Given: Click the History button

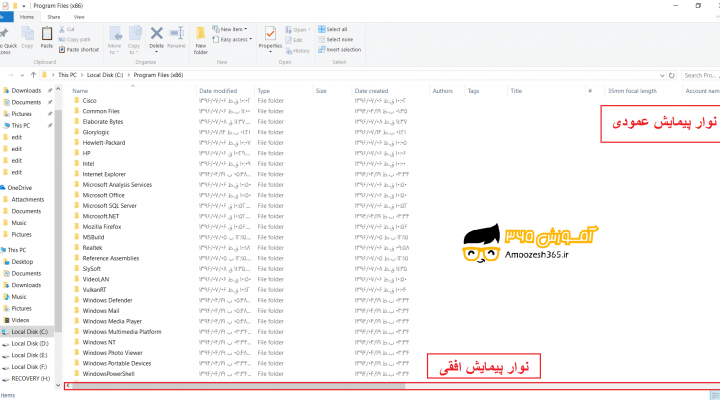Looking at the screenshot, I should 298,51.
